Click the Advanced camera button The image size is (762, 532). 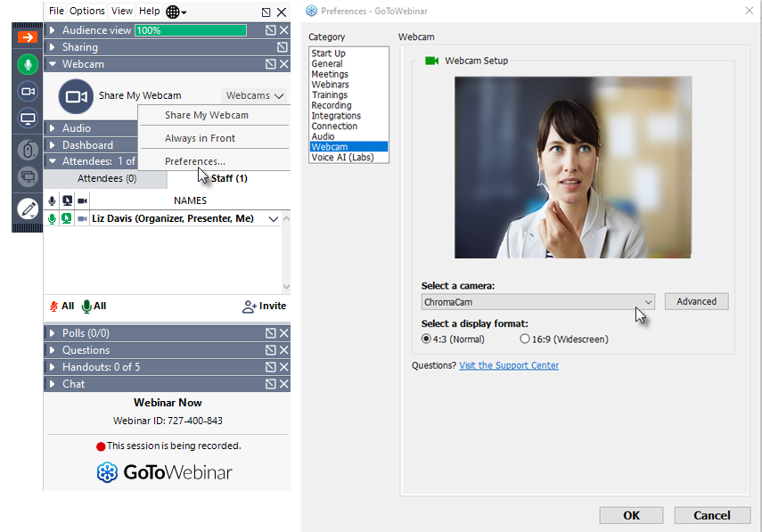pos(696,301)
